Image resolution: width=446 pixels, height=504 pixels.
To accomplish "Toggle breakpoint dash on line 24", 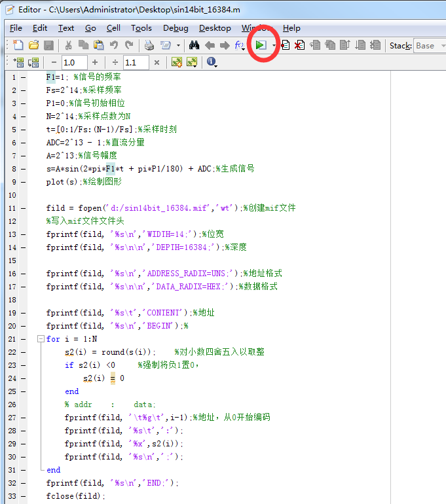I will coord(23,378).
